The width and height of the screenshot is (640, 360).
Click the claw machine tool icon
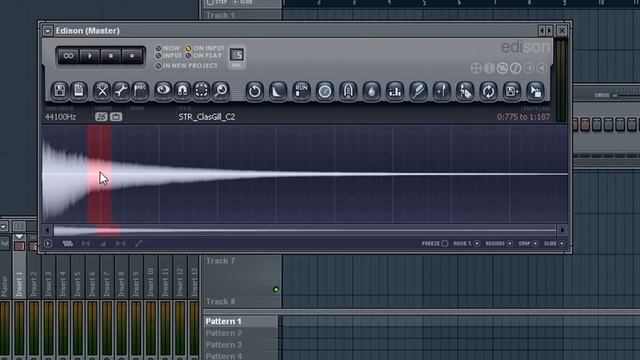348,91
